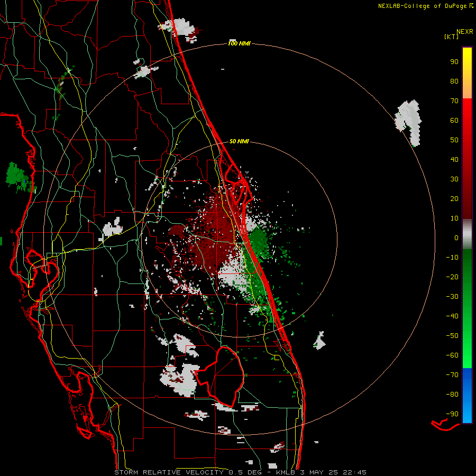Select the -60 value on the velocity scale
476x476 pixels.
pos(452,355)
